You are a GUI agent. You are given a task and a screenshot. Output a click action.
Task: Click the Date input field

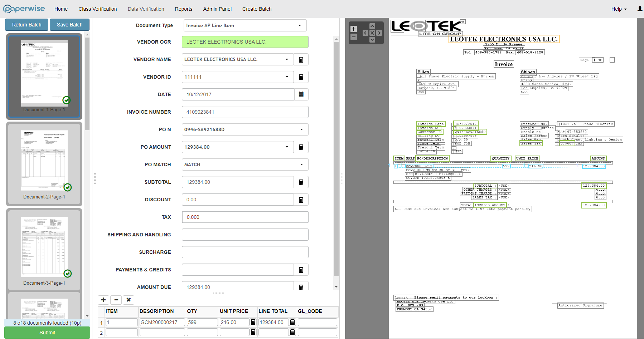(x=238, y=94)
